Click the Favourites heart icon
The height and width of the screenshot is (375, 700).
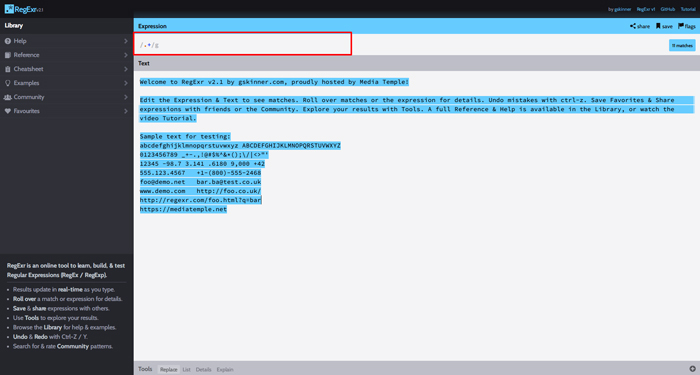click(8, 111)
